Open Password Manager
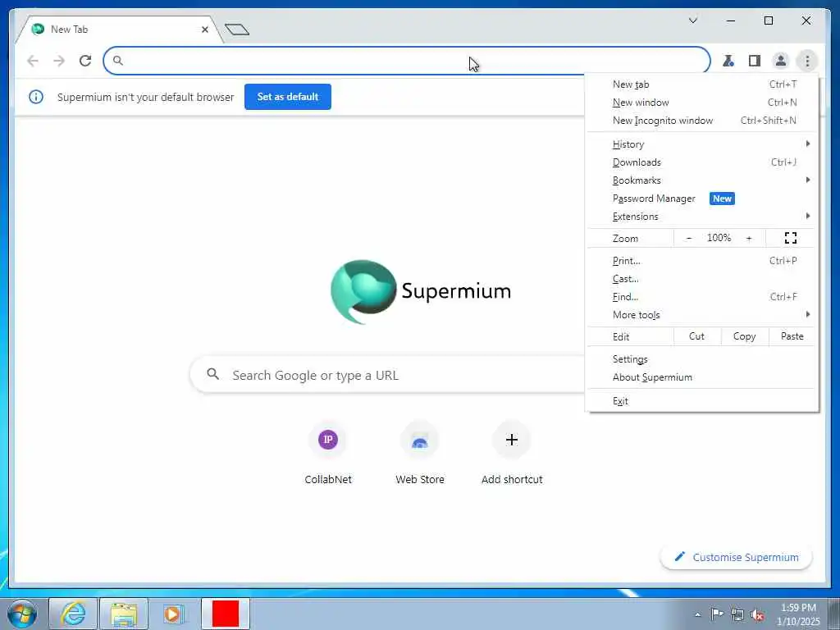 [x=702, y=199]
